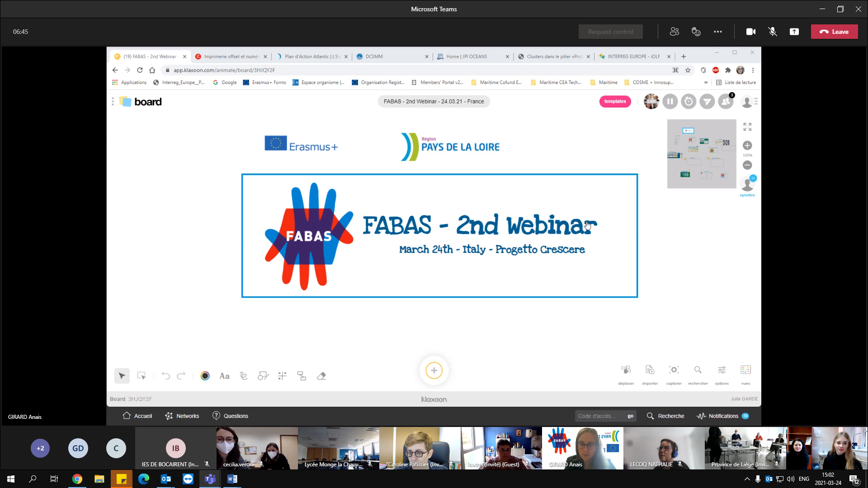Viewport: 868px width, 488px height.
Task: Show Teams participants panel
Action: 675,32
